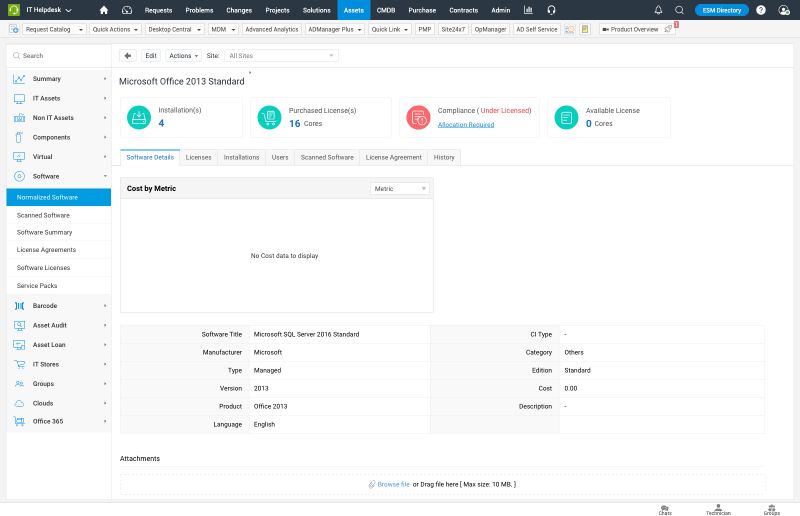Click the headset support icon
This screenshot has height=516, width=800.
coord(551,10)
